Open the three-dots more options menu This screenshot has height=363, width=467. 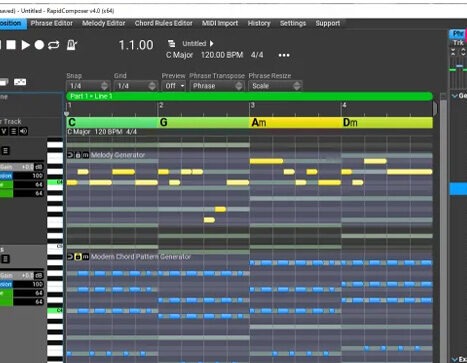point(284,55)
